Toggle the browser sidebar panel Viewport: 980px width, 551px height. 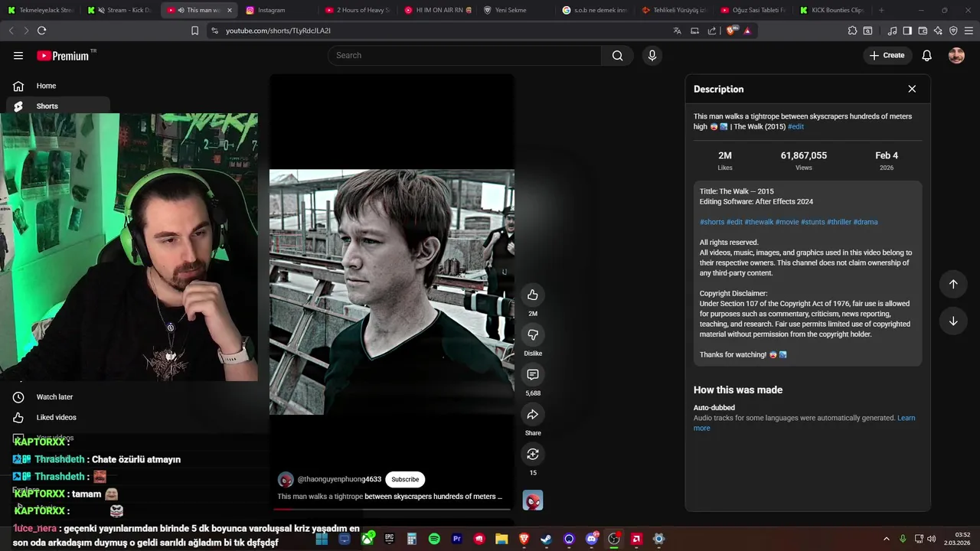pyautogui.click(x=907, y=31)
